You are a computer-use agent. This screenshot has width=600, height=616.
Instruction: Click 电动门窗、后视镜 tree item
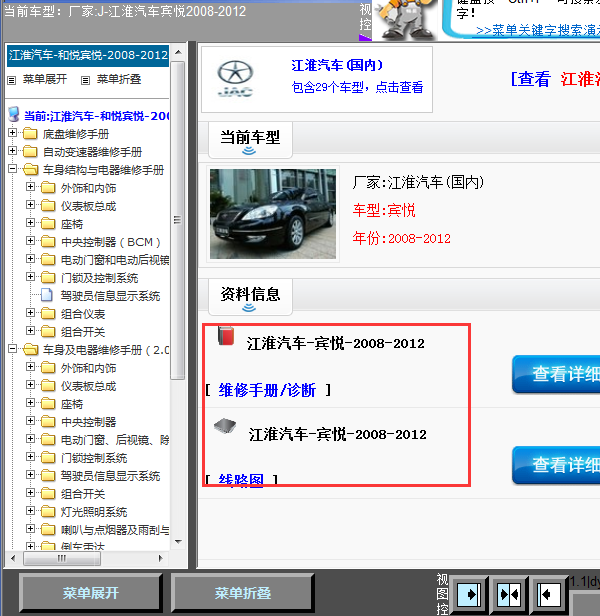point(115,440)
